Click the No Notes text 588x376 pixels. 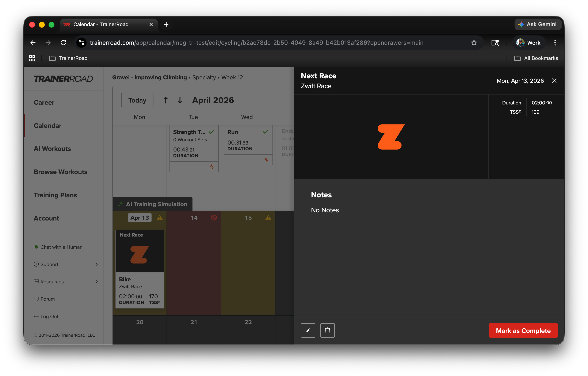click(x=325, y=210)
